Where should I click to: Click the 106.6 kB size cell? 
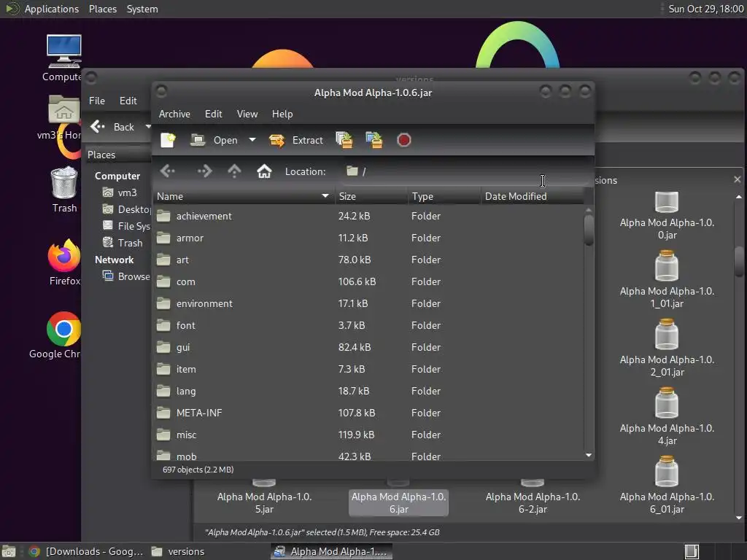[x=357, y=282]
